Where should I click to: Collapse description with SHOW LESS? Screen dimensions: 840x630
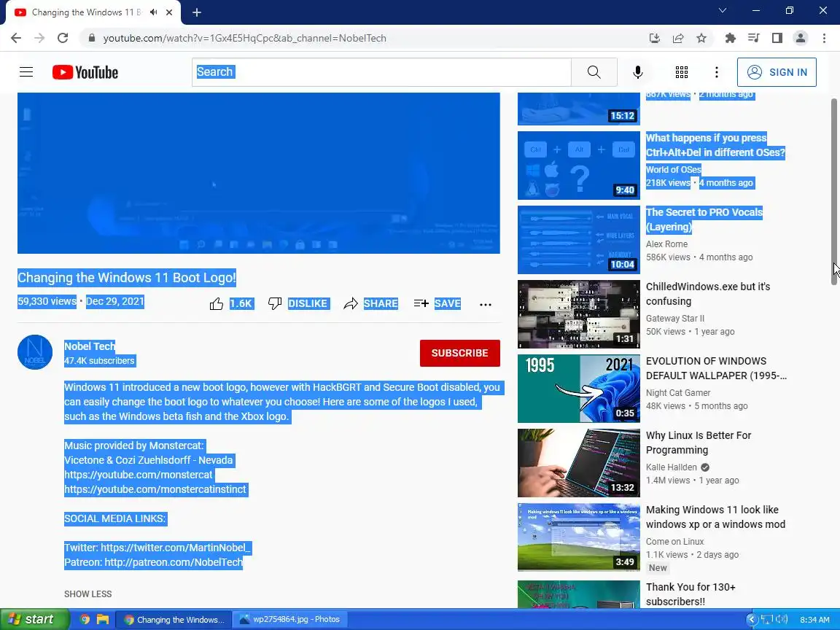click(x=87, y=594)
